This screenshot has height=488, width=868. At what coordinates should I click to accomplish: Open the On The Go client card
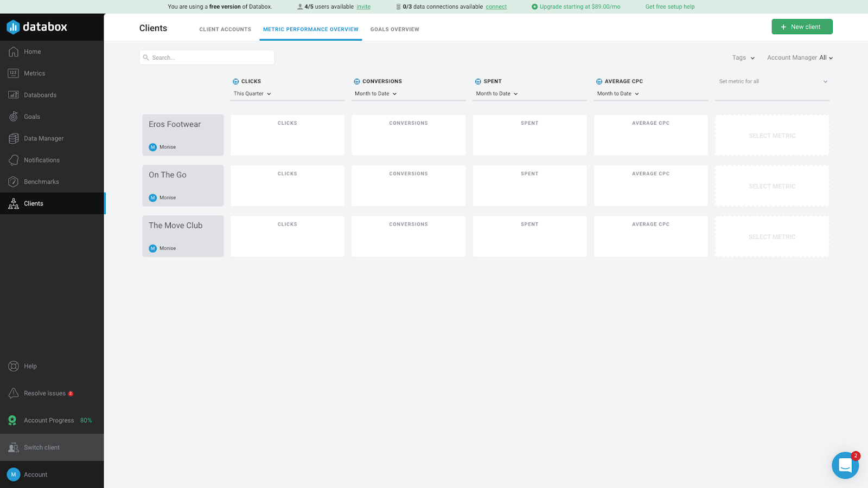[183, 185]
